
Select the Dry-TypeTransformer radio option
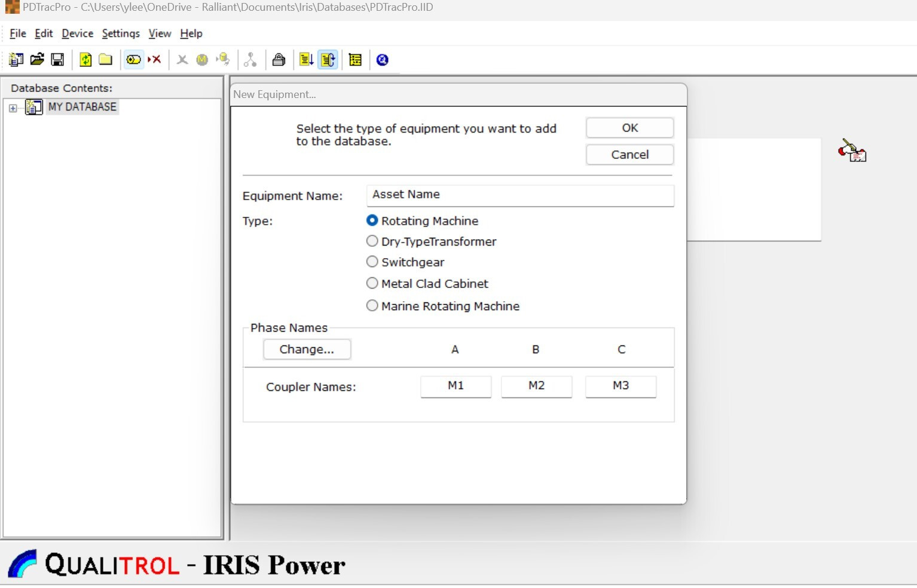[x=372, y=241]
